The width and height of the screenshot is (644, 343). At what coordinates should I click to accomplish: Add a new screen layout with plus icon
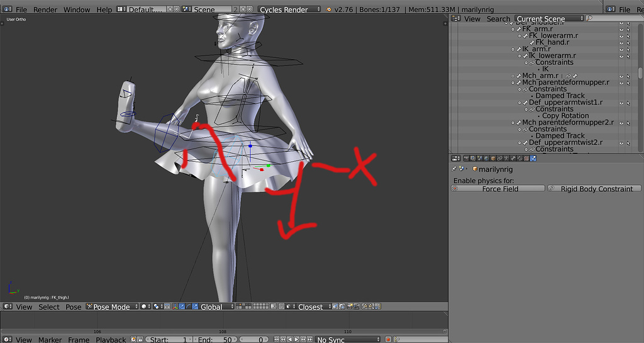(170, 9)
